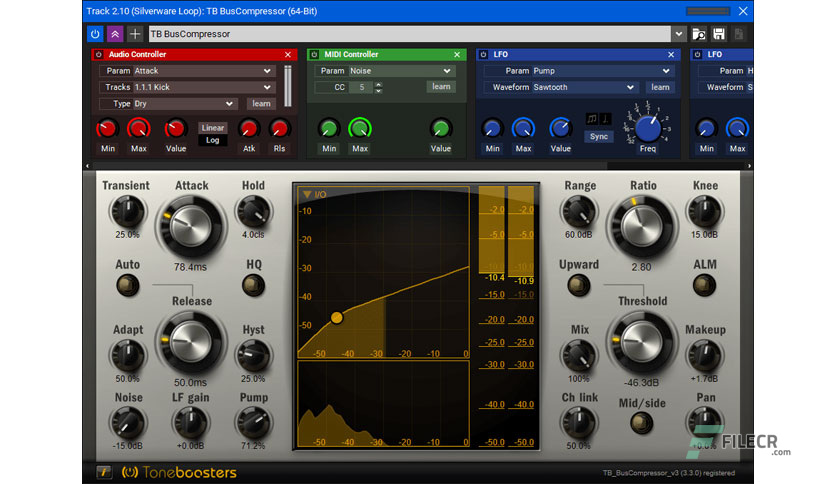
Task: Click the purple collapse-controllers arrow icon
Action: [x=115, y=34]
